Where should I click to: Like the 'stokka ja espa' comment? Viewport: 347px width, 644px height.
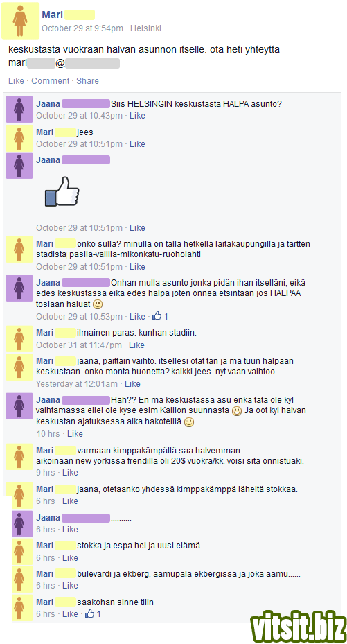pos(70,558)
